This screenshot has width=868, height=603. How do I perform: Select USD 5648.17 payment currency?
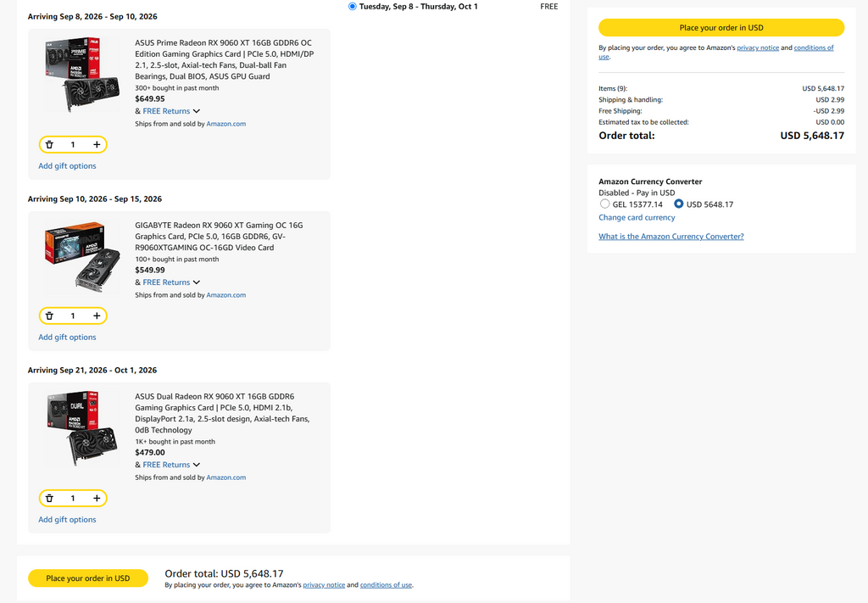pos(679,204)
